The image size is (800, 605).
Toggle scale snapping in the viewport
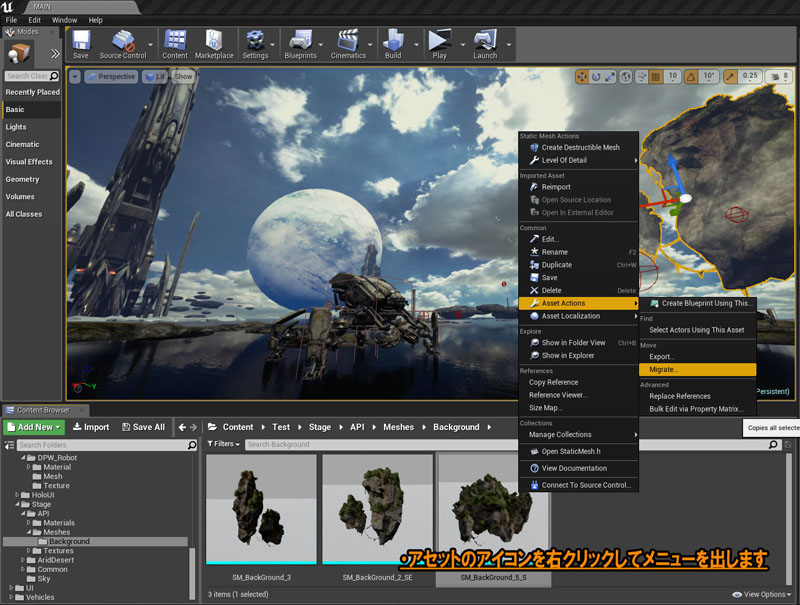730,77
